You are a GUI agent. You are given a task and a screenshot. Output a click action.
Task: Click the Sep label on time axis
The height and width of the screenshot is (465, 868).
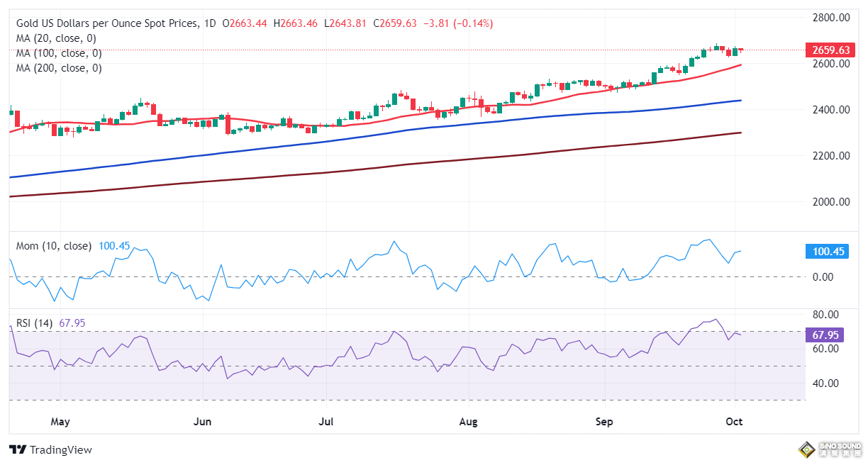(x=603, y=422)
